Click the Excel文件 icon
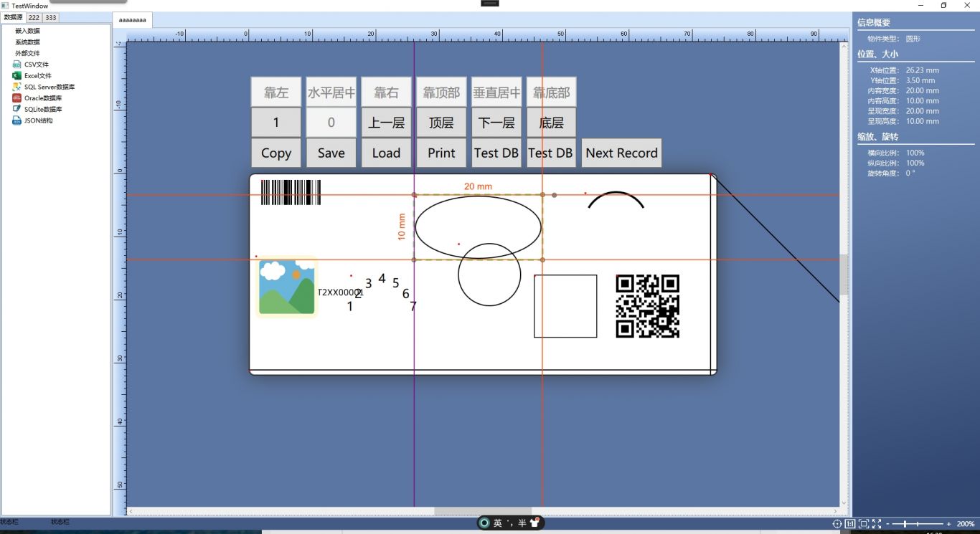980x534 pixels. tap(17, 75)
